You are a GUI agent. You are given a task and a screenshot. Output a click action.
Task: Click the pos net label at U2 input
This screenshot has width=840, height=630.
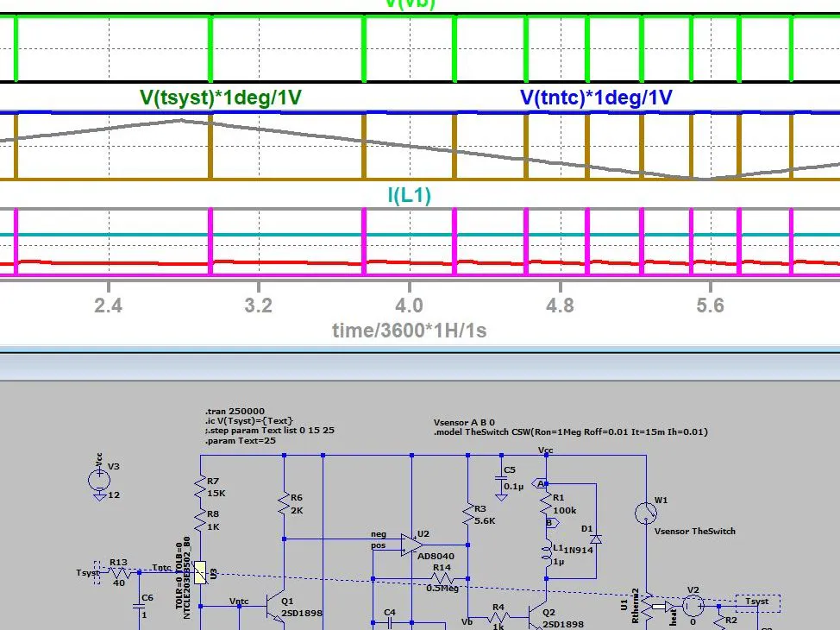(379, 545)
